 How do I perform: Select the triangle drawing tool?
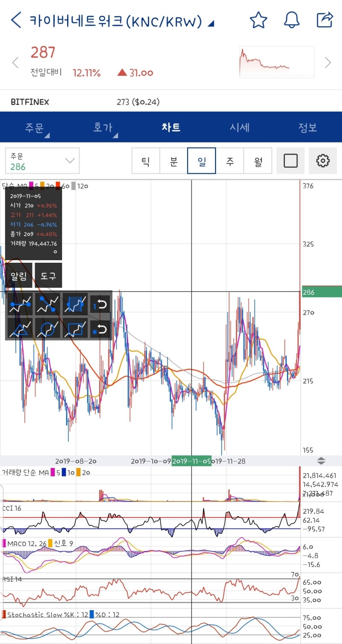pos(20,328)
